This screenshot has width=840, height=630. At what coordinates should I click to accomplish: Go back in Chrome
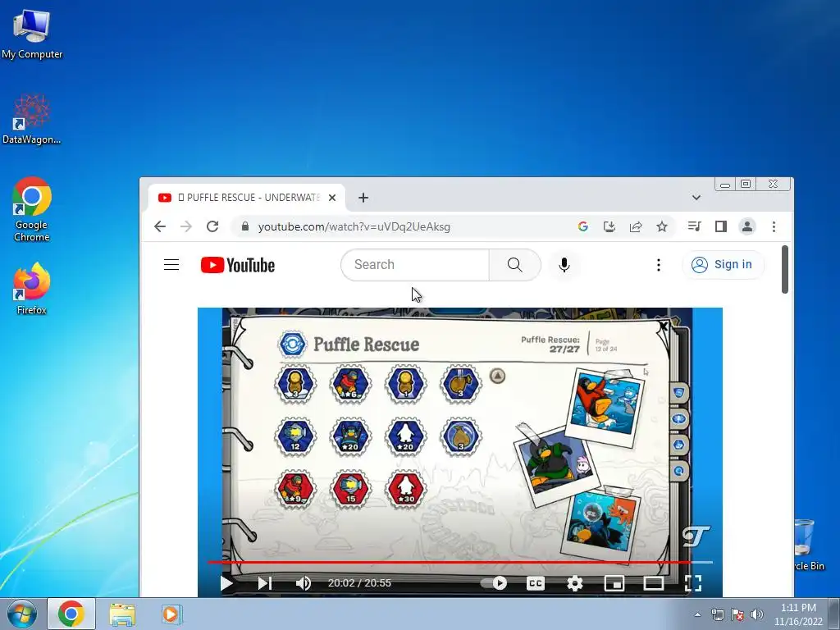click(160, 226)
